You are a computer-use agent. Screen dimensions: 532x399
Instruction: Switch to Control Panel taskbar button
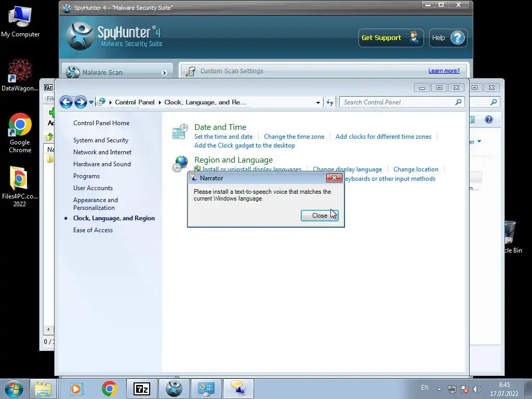pos(206,389)
